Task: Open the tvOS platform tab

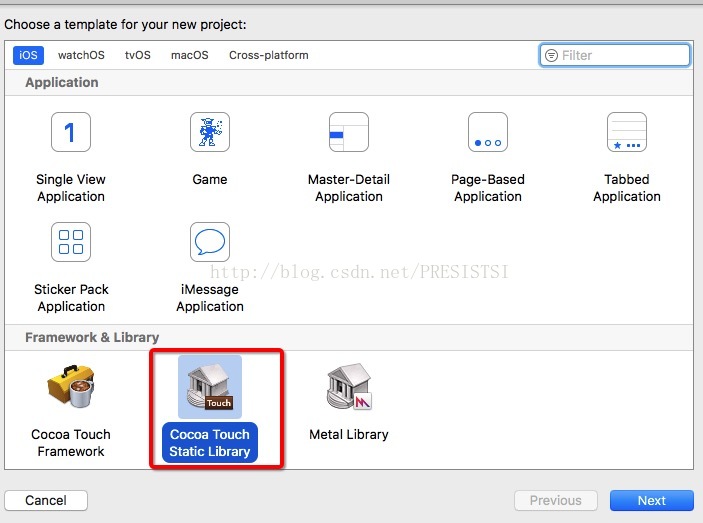Action: coord(138,55)
